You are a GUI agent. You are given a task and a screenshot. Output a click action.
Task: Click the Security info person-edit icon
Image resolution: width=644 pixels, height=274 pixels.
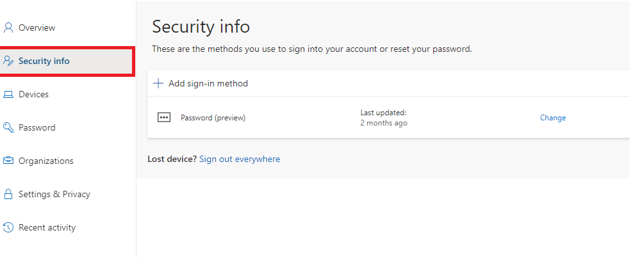coord(8,61)
